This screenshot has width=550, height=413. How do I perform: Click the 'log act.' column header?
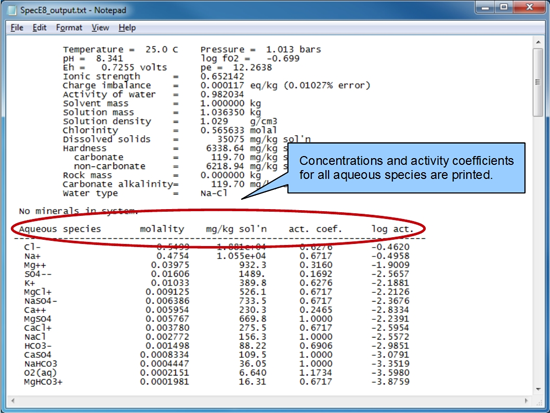(393, 229)
